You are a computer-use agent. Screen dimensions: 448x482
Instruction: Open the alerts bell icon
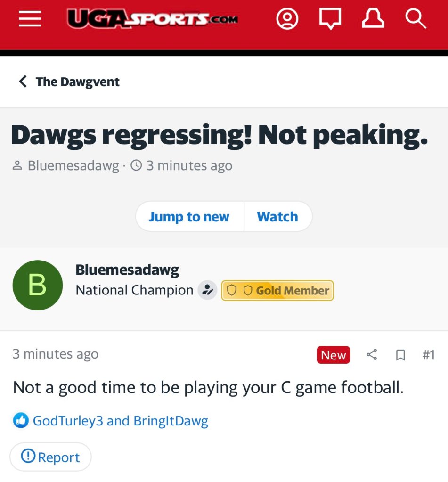(373, 19)
